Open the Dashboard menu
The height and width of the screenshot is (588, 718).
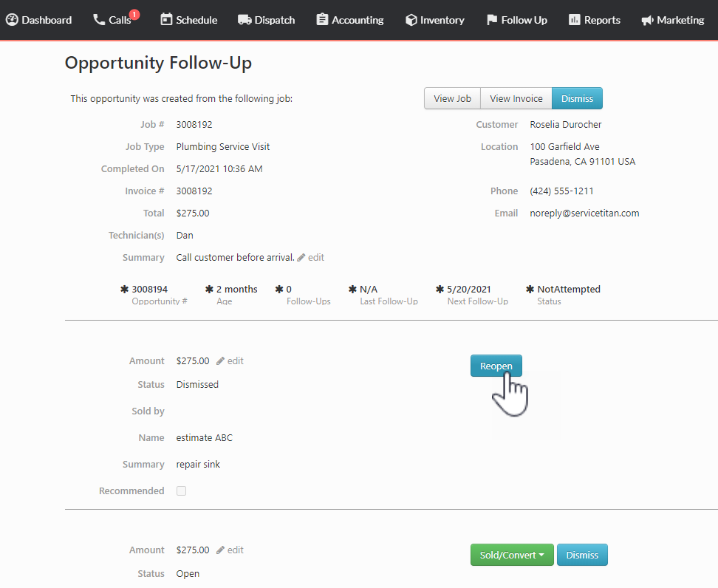point(39,20)
